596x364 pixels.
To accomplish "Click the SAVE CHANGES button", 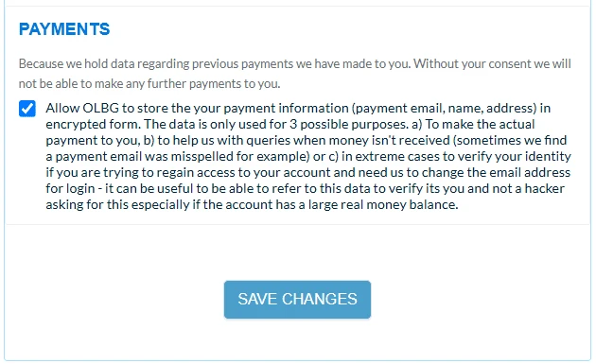I will [297, 300].
